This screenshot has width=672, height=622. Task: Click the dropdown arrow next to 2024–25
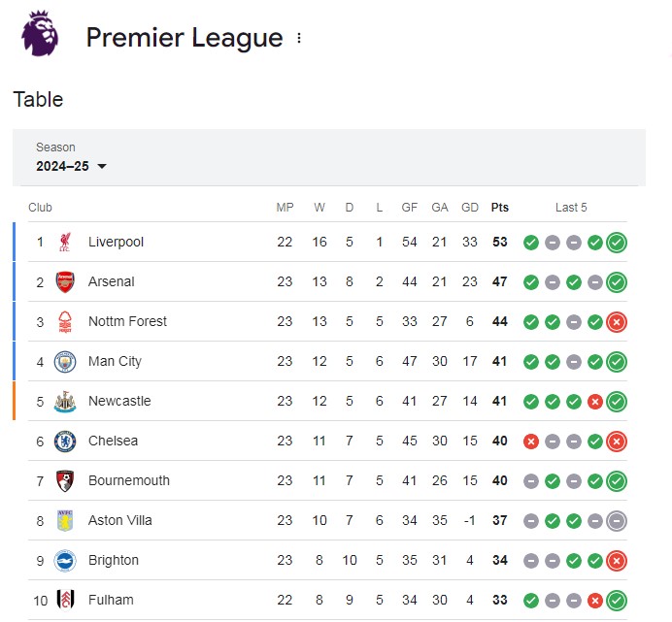tap(102, 166)
